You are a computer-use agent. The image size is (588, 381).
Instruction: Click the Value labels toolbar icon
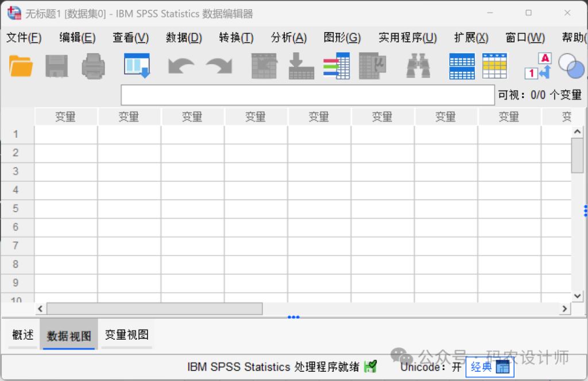click(x=537, y=66)
